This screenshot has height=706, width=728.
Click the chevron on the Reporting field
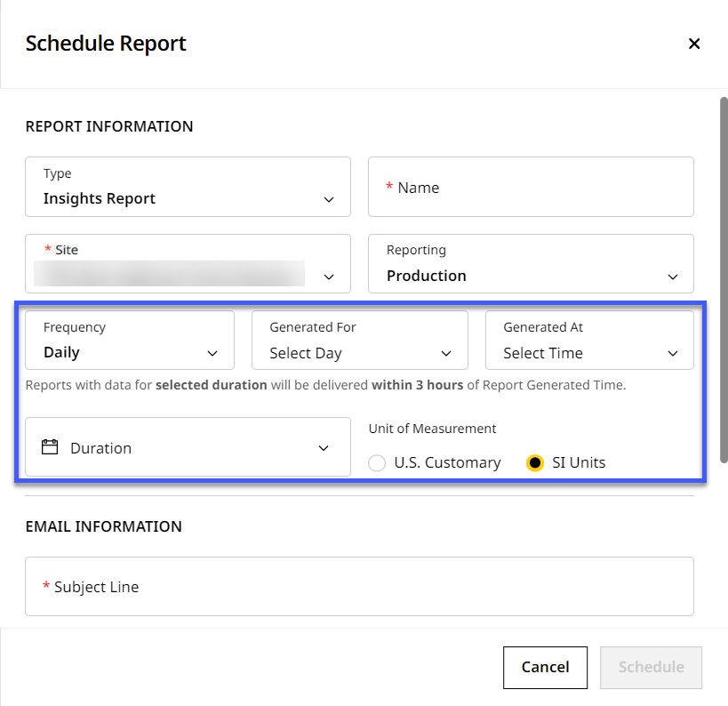672,277
